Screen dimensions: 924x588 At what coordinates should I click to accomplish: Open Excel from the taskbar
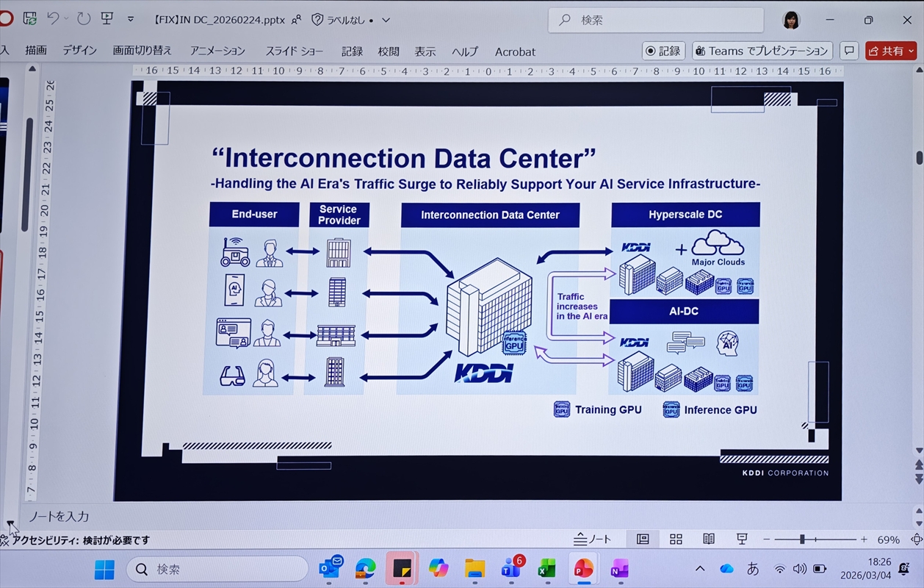(x=546, y=570)
